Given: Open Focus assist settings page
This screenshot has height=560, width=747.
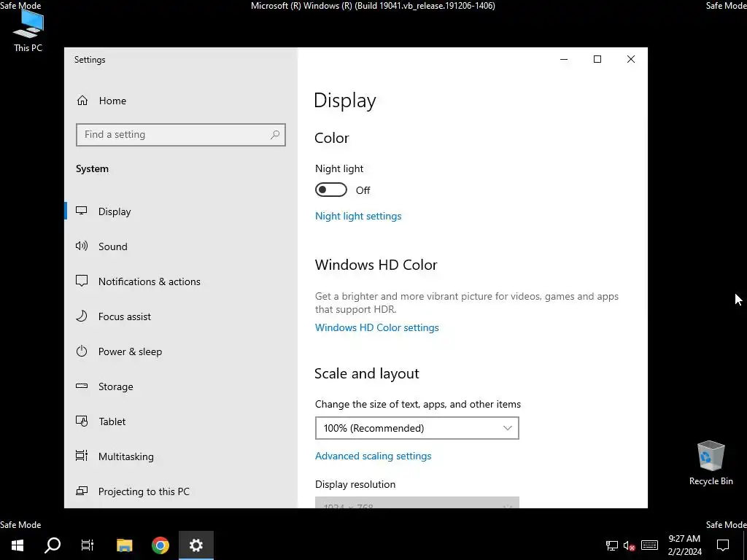Looking at the screenshot, I should (x=124, y=316).
